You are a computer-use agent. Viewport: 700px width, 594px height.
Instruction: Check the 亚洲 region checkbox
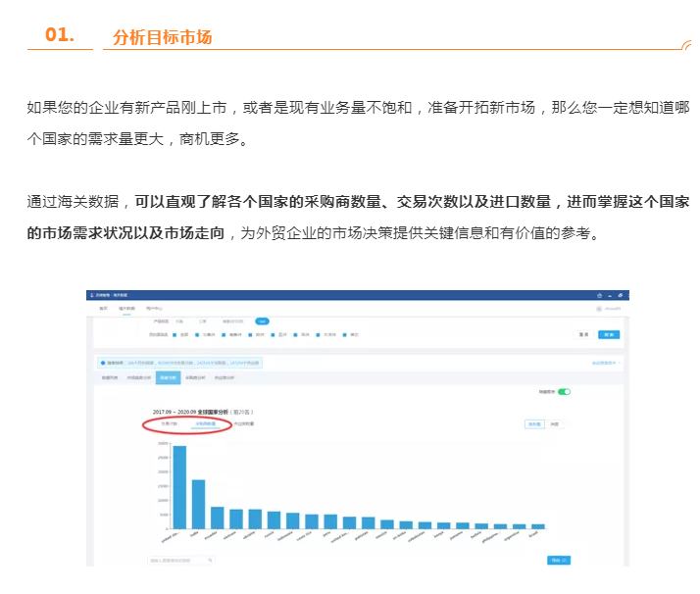pyautogui.click(x=273, y=334)
